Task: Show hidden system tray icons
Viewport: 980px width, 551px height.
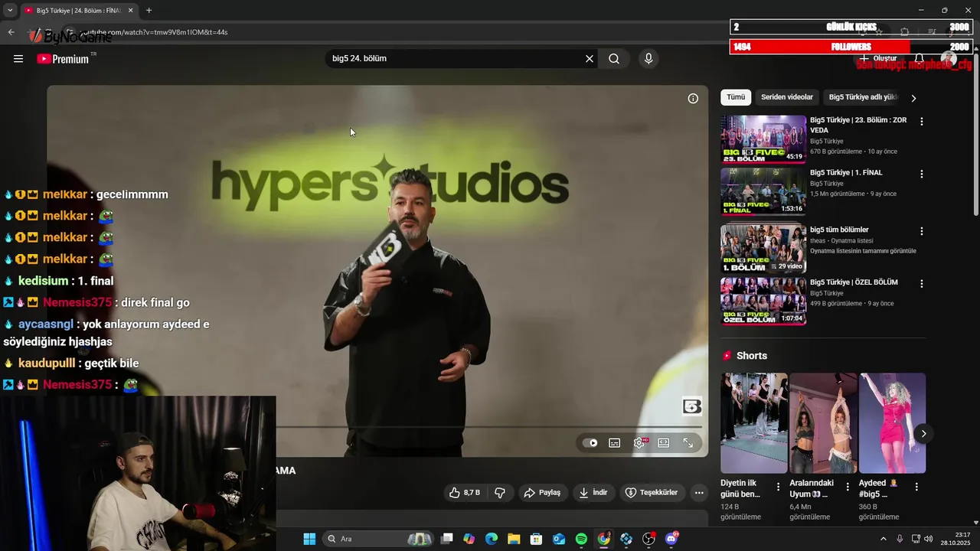Action: click(883, 539)
